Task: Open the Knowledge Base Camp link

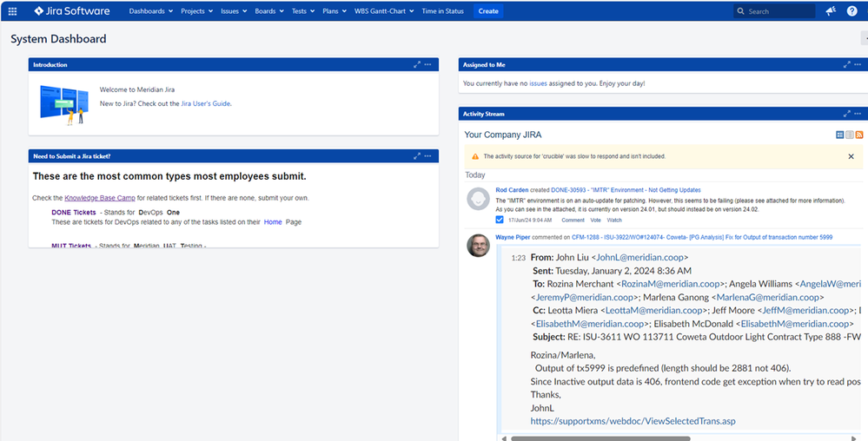Action: 100,198
